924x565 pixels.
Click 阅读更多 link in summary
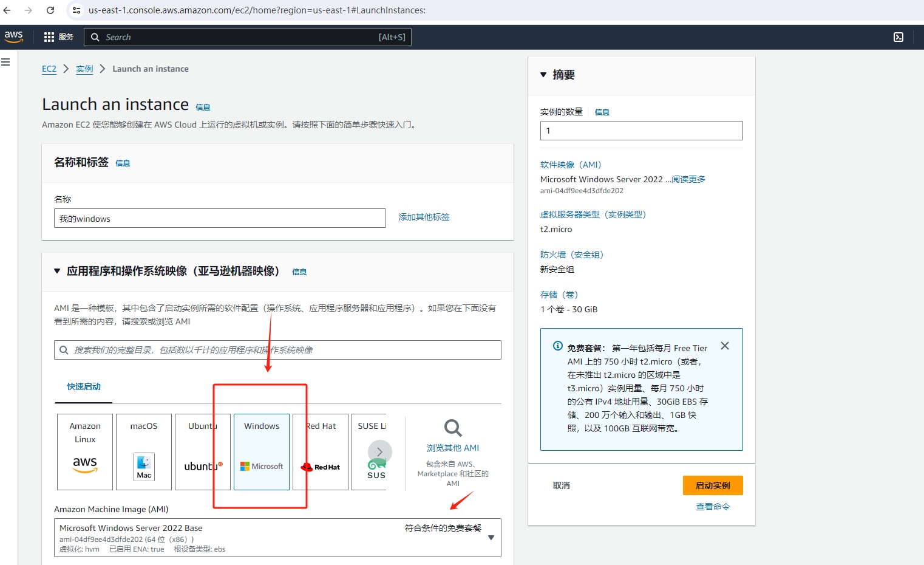tap(688, 179)
